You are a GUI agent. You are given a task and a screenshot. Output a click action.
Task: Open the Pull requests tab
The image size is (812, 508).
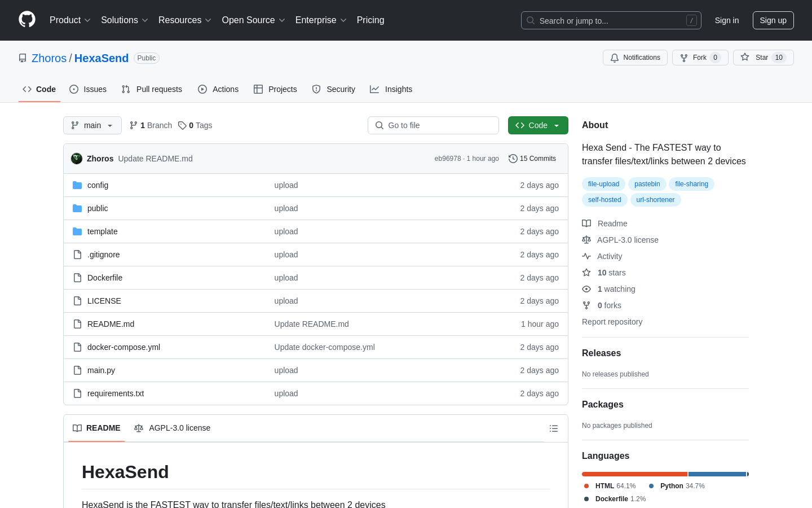[x=152, y=89]
